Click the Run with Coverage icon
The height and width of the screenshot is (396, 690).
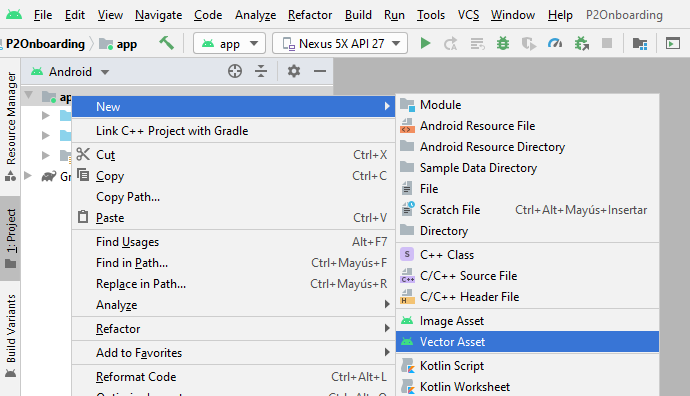point(529,44)
